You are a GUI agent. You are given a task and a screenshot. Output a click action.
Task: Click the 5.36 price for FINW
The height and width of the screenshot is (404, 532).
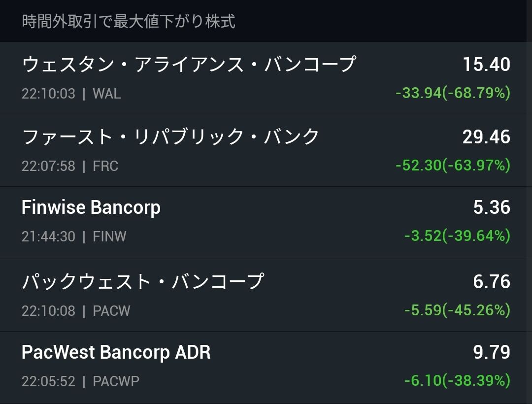tap(492, 207)
